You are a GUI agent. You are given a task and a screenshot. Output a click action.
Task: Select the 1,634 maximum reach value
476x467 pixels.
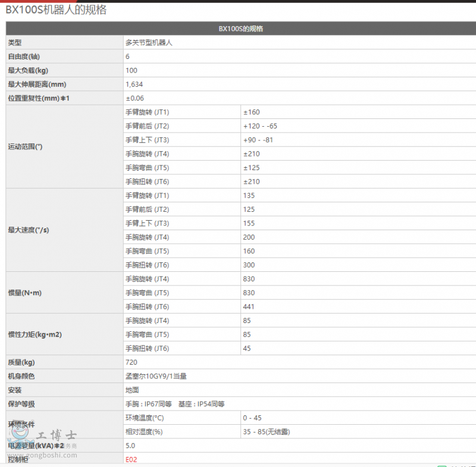tap(134, 84)
